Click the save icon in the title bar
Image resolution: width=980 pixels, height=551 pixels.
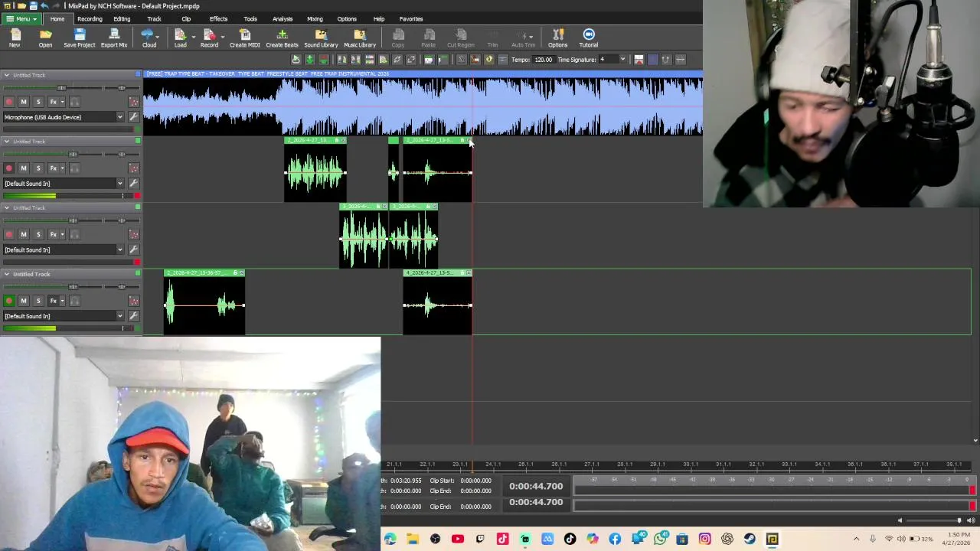click(33, 5)
